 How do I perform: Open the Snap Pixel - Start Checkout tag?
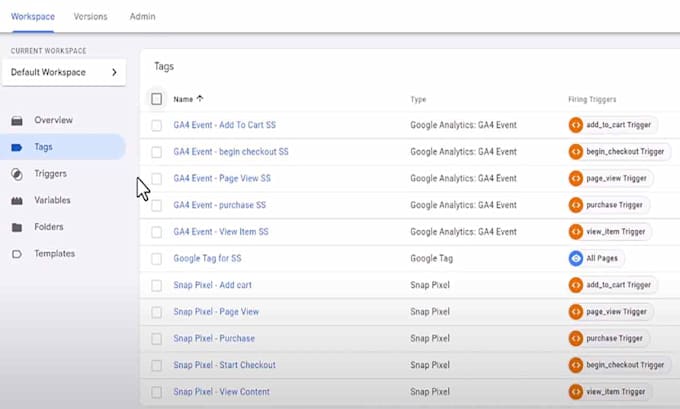click(x=224, y=365)
